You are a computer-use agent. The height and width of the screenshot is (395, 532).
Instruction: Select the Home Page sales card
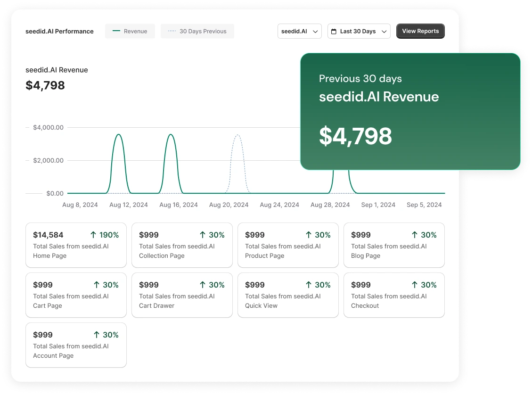76,245
